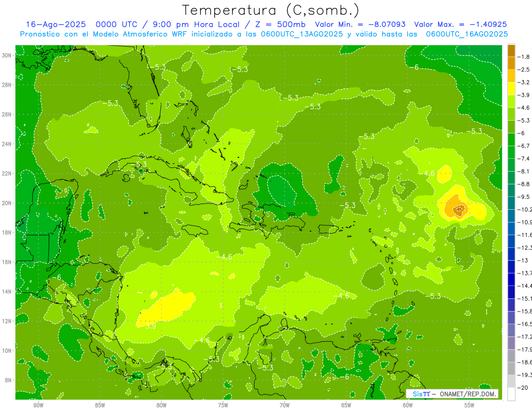532x411 pixels.
Task: Click the '-6.7' legend value
Action: [524, 146]
